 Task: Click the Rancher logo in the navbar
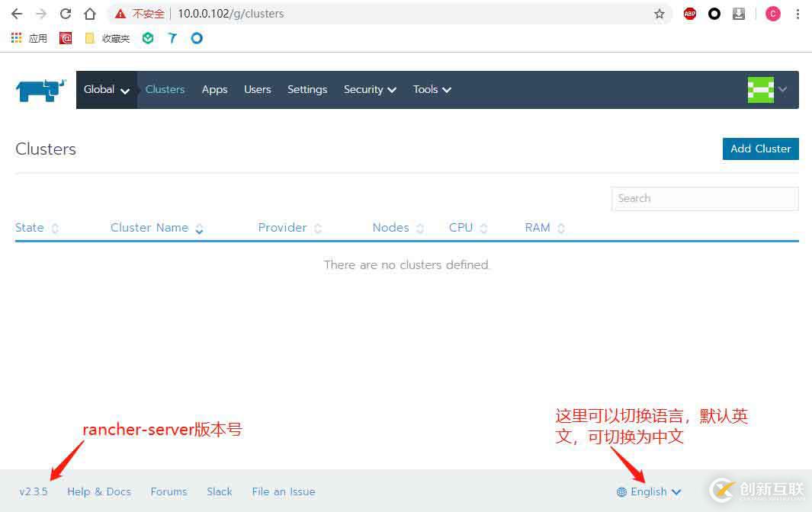tap(40, 90)
